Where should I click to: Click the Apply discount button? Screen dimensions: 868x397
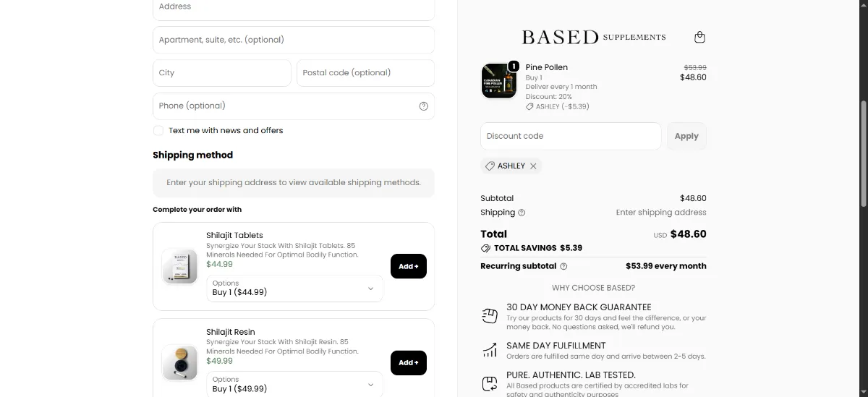(686, 136)
